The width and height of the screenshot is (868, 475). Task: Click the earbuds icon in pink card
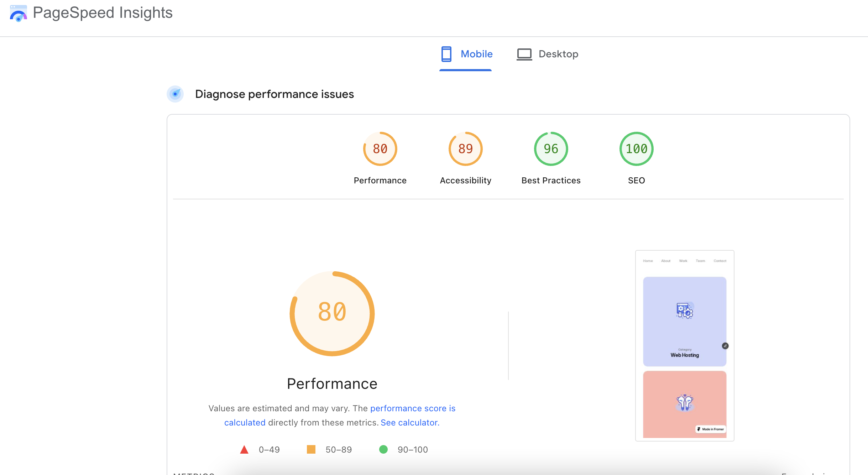pos(684,403)
